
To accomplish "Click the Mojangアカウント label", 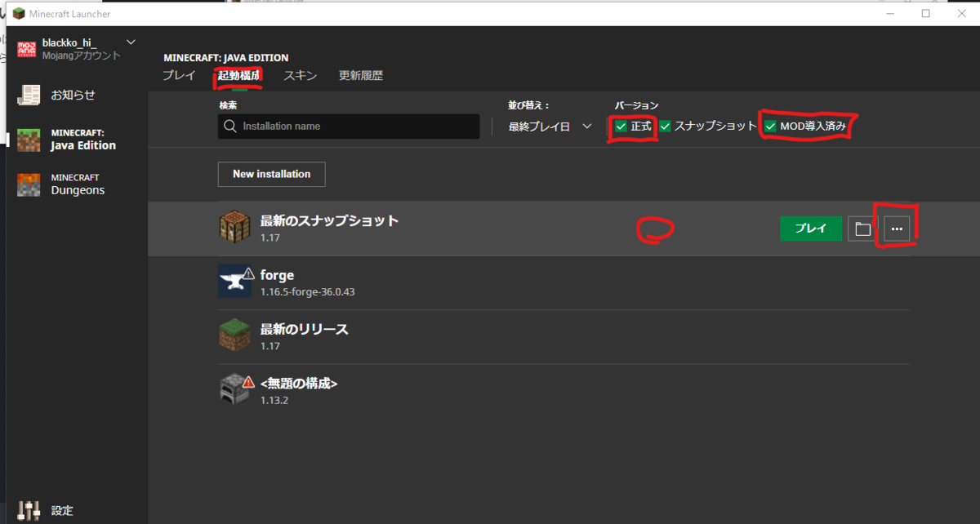I will tap(81, 56).
